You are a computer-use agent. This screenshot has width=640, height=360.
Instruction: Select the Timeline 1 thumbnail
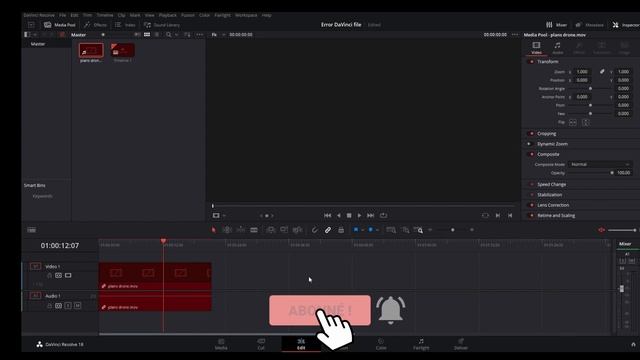[122, 51]
